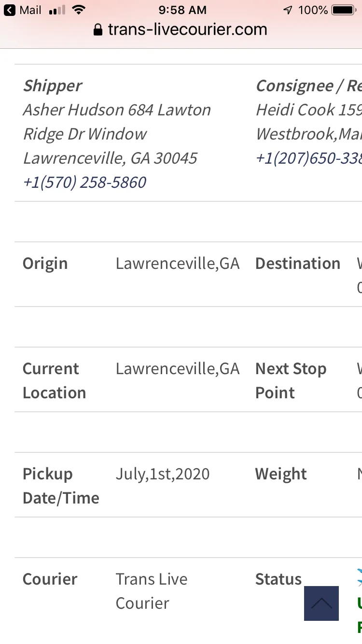Call shipper number +1(570) 258-5860
This screenshot has width=362, height=644.
pyautogui.click(x=84, y=182)
